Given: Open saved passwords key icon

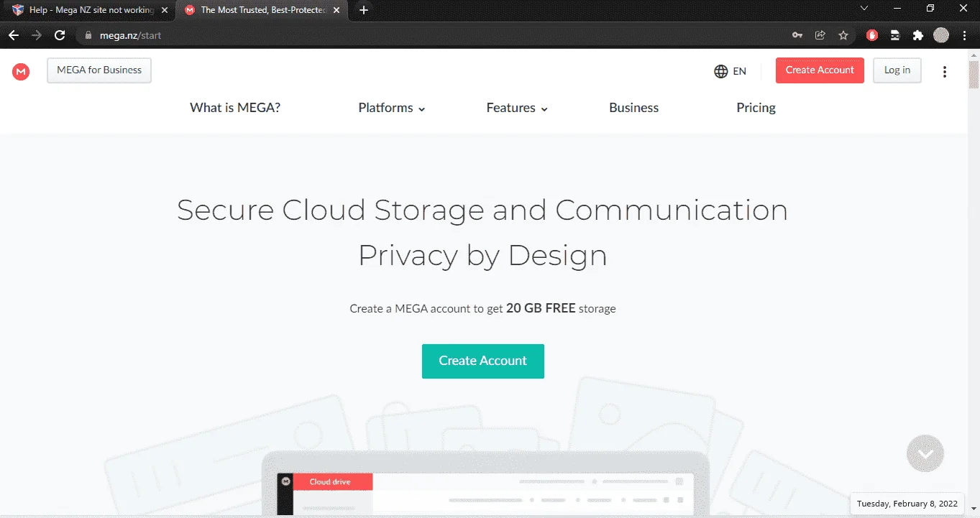Looking at the screenshot, I should (x=797, y=35).
